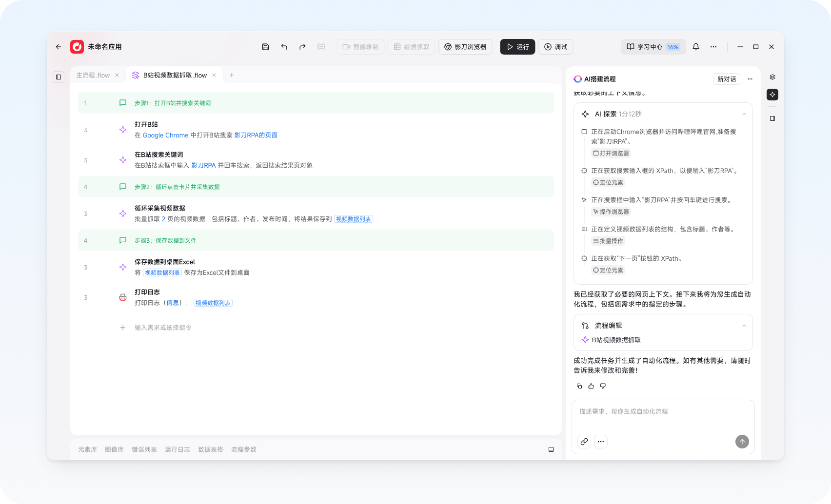The width and height of the screenshot is (831, 504).
Task: Collapse the AI 探索 section chevron
Action: pos(744,114)
